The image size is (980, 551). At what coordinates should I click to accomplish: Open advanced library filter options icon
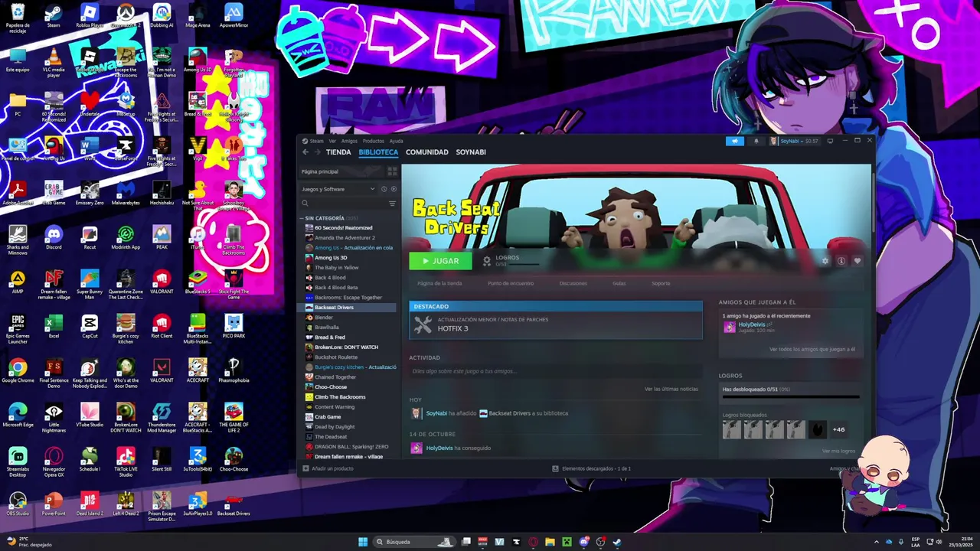tap(392, 204)
